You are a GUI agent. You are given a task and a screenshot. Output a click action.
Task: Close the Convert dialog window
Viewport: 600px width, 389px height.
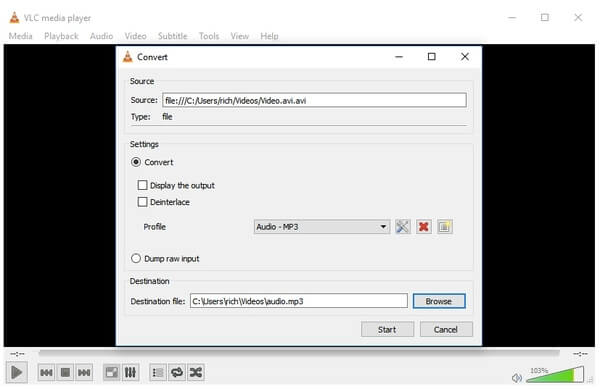[465, 57]
